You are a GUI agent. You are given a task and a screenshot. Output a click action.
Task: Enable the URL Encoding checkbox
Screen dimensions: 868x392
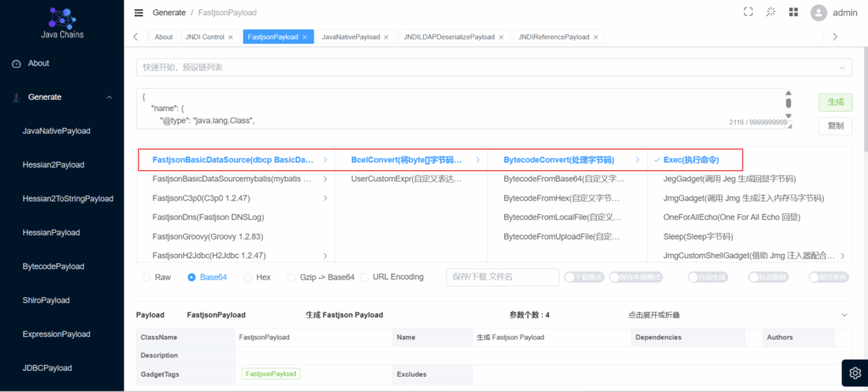(364, 277)
